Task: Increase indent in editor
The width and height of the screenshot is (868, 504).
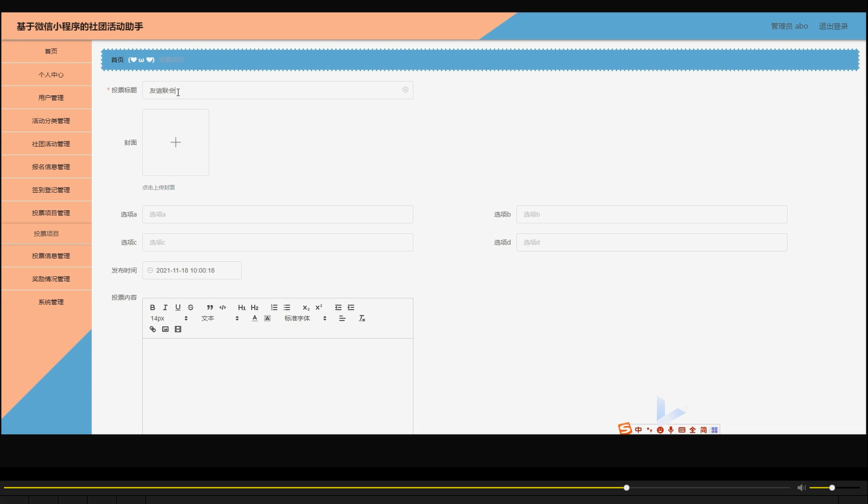Action: 351,308
